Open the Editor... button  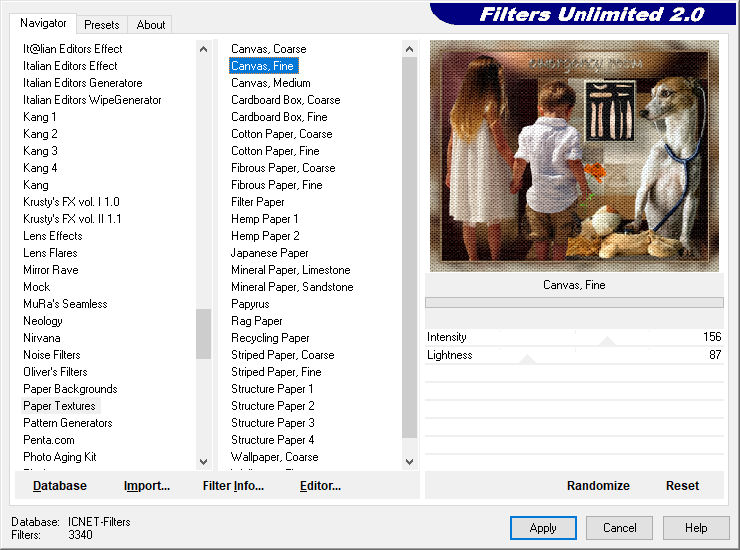click(x=320, y=486)
